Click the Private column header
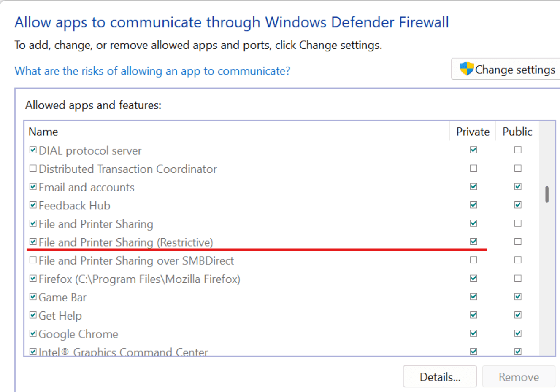560x392 pixels. [473, 132]
